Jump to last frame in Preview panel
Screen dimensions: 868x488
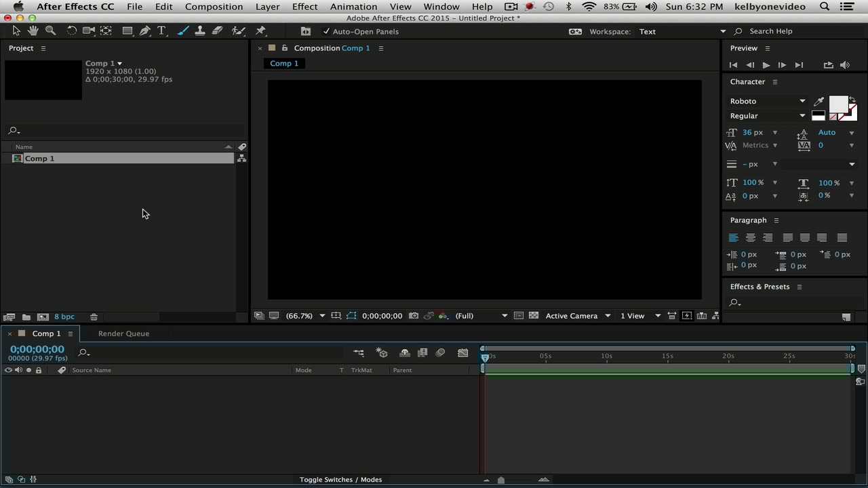(799, 65)
